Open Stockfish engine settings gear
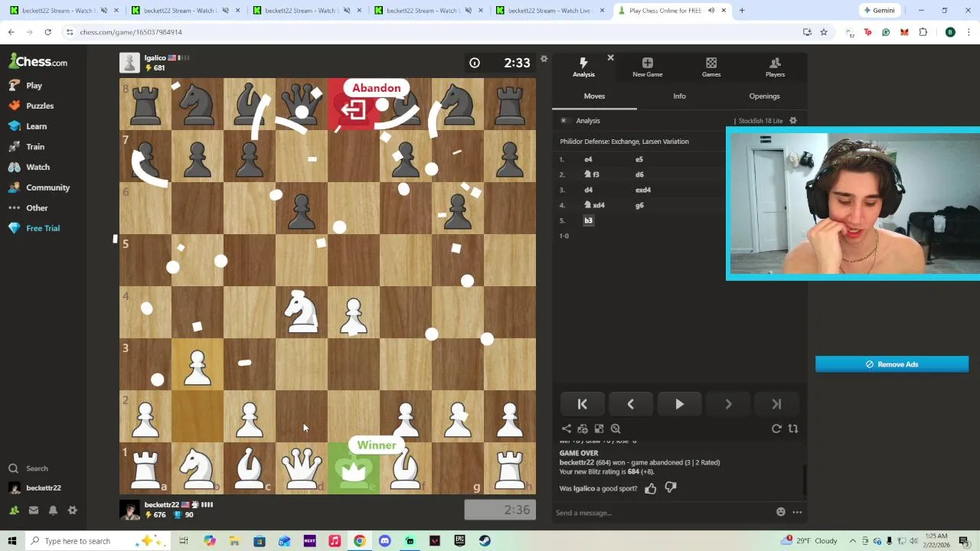 click(793, 121)
